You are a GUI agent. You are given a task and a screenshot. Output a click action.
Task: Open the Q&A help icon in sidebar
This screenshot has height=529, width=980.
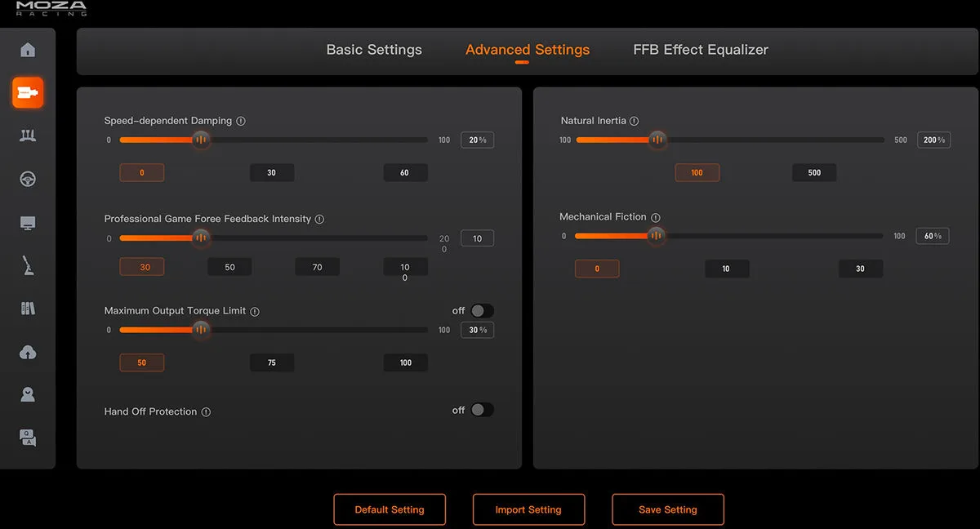pyautogui.click(x=28, y=438)
